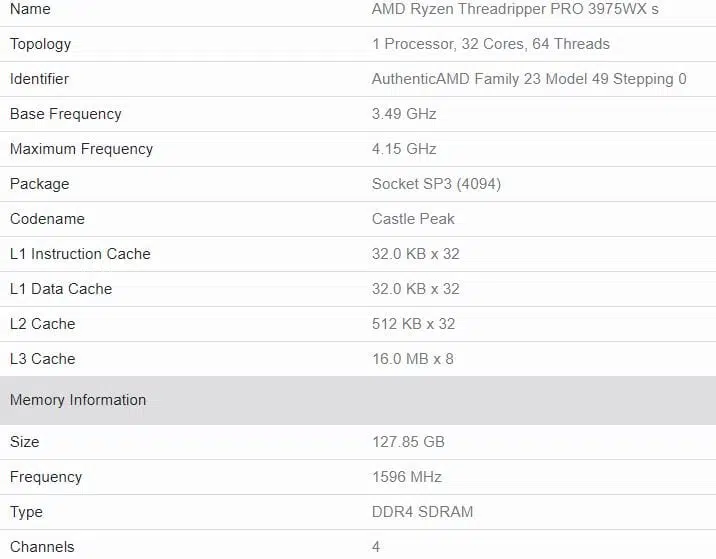
Task: Click the Castle Peak codename value
Action: [x=413, y=219]
